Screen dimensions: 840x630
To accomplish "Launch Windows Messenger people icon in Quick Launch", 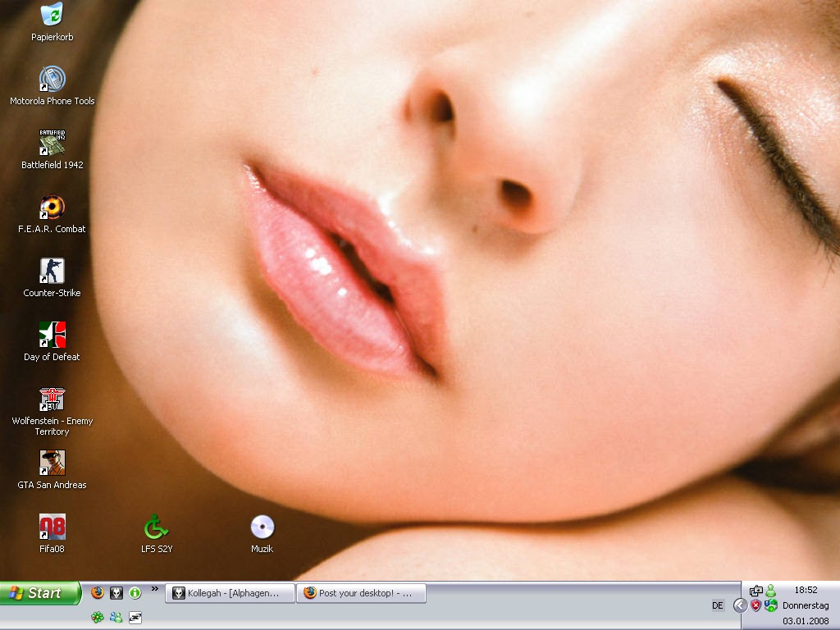I will [x=116, y=618].
